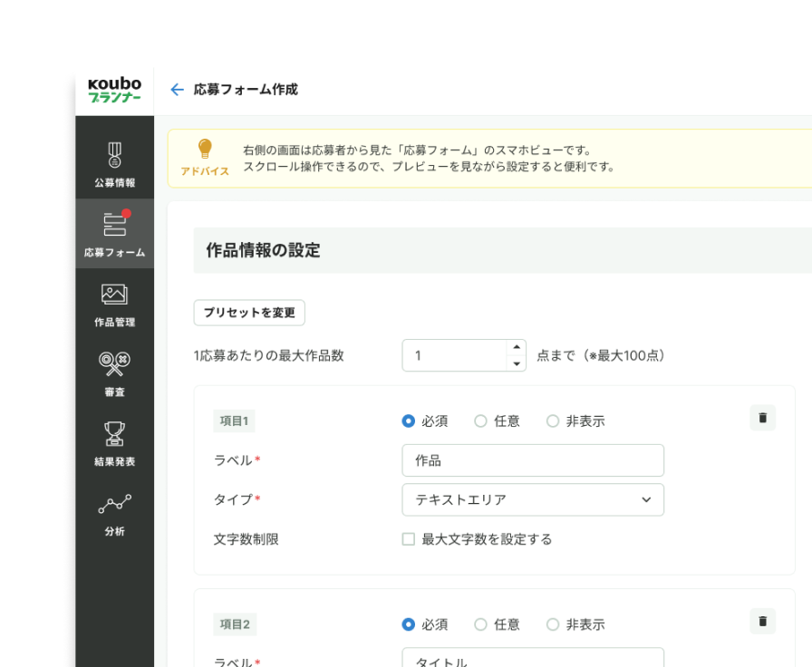Navigate to 応募フォーム in sidebar

114,225
